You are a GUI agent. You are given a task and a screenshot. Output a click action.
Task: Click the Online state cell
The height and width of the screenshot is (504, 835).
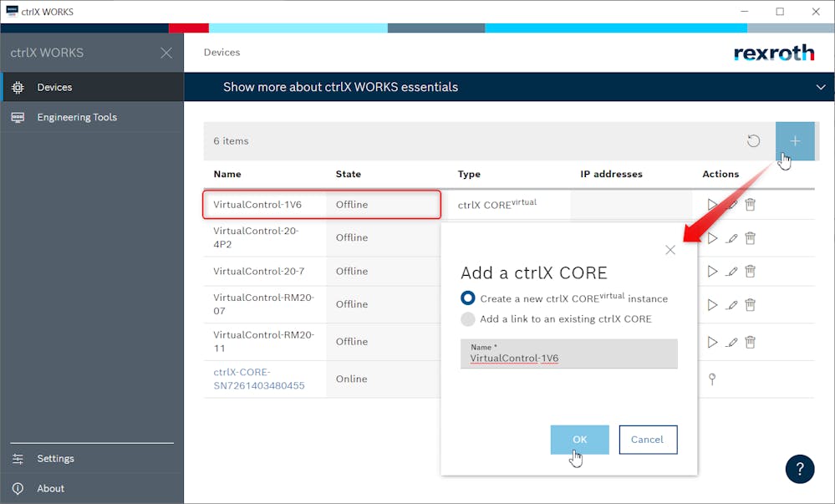click(x=351, y=379)
